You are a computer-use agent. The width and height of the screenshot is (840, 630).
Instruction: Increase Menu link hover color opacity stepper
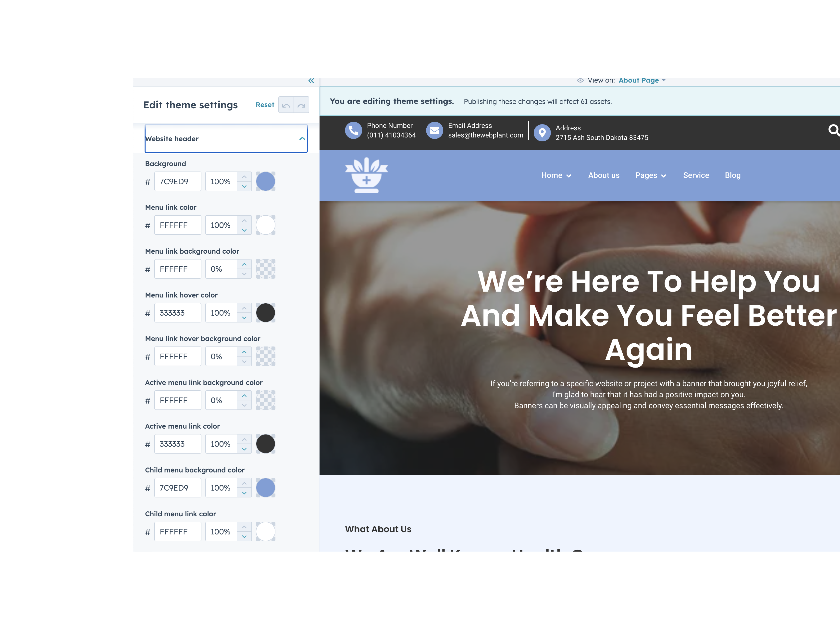click(x=244, y=308)
